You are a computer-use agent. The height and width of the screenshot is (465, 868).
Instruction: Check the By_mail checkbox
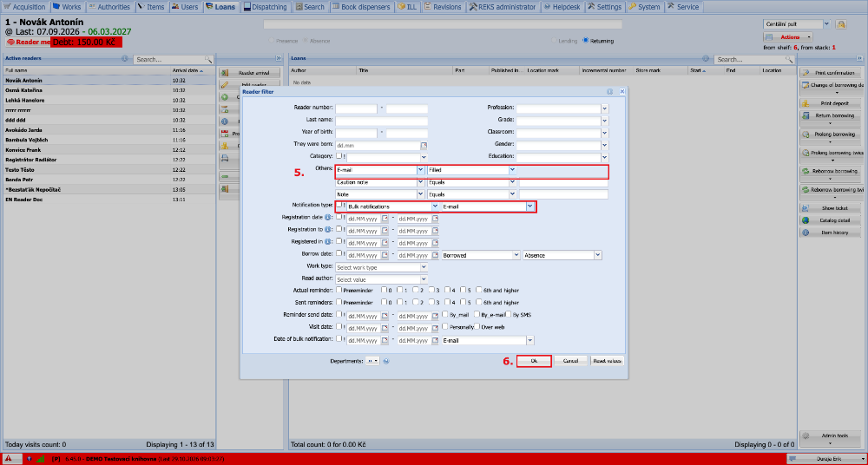[444, 314]
